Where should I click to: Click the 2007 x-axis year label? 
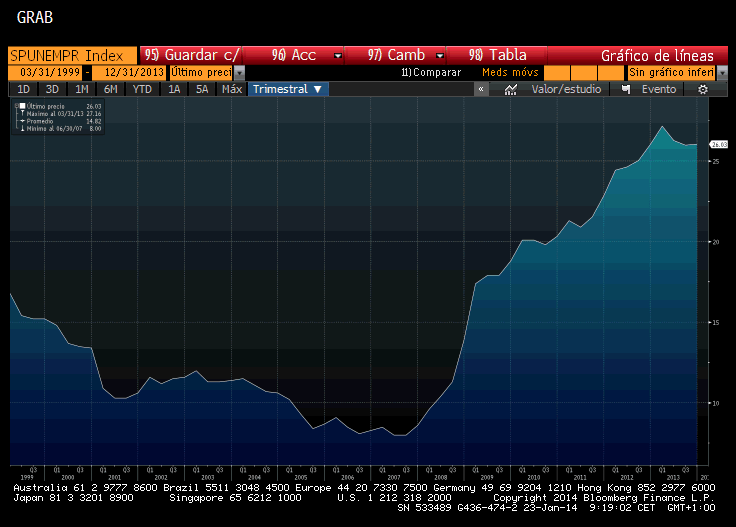[394, 477]
